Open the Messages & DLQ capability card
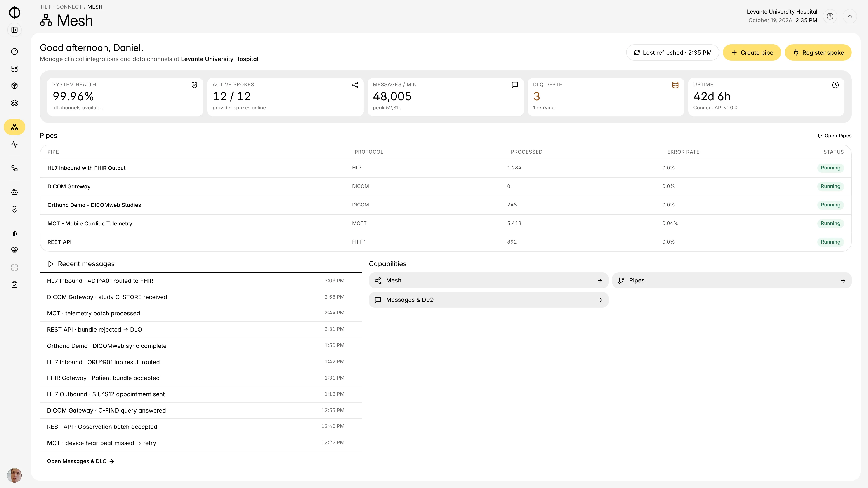Screen dimensions: 868x488 coord(488,300)
